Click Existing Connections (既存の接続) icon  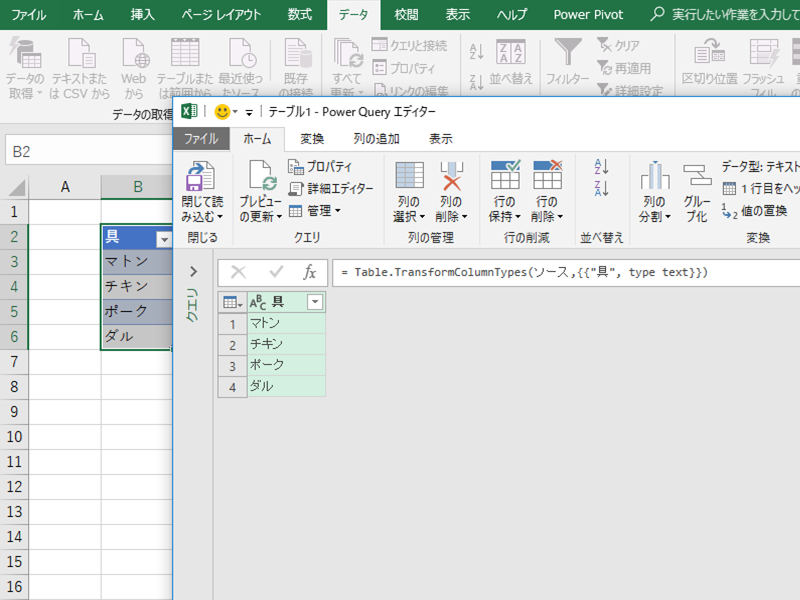(297, 53)
